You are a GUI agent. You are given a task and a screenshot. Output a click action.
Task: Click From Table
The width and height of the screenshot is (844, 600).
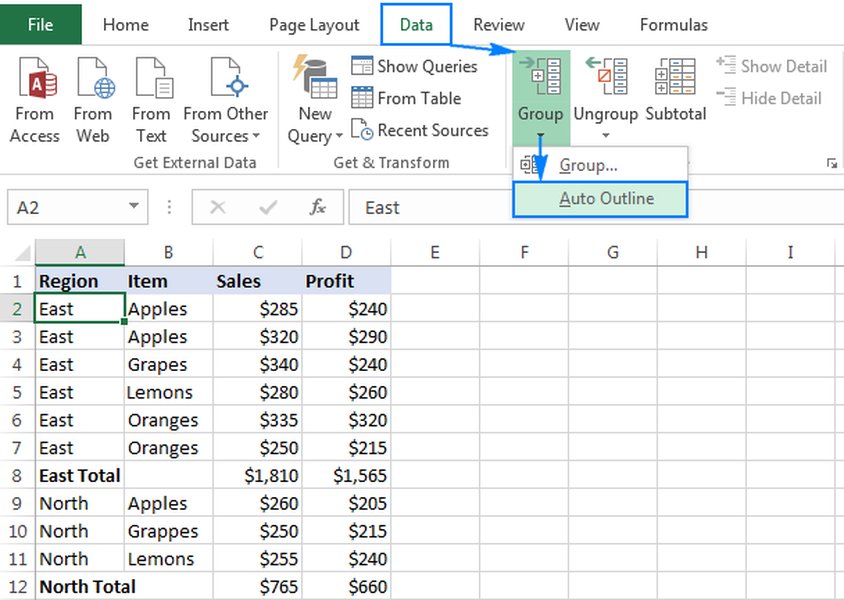coord(406,98)
